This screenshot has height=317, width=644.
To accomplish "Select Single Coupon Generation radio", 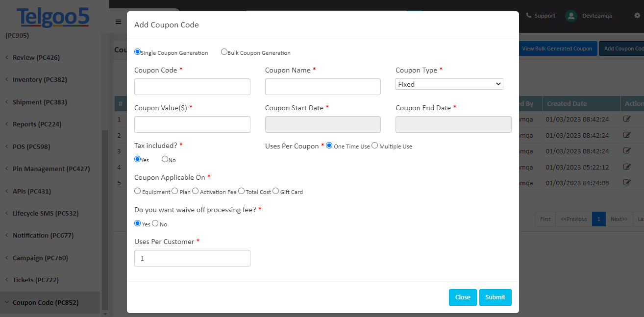I will click(x=137, y=51).
